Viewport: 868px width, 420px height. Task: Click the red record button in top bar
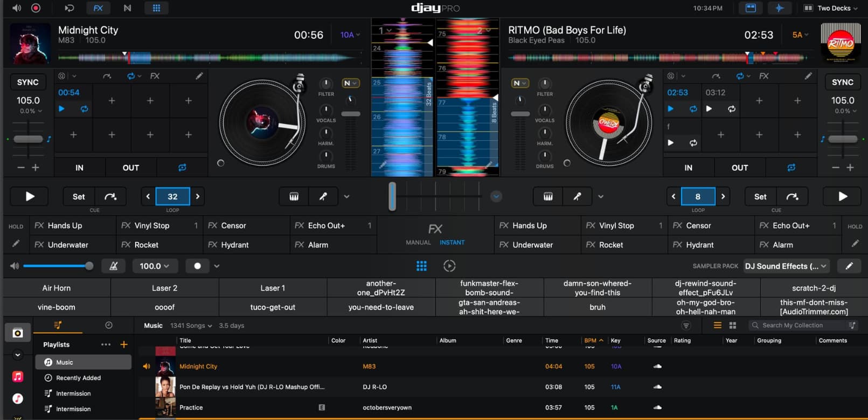(x=36, y=8)
